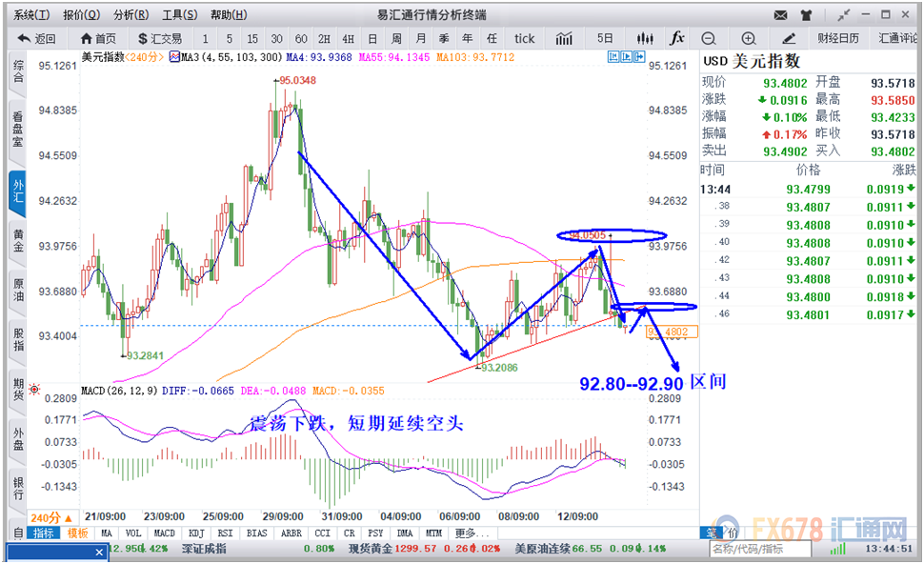Open the fx indicator formula icon
Viewport: 924px width, 564px height.
[677, 39]
